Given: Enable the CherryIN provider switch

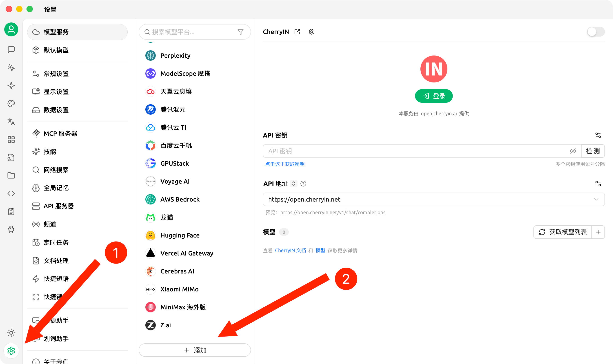Looking at the screenshot, I should (596, 32).
